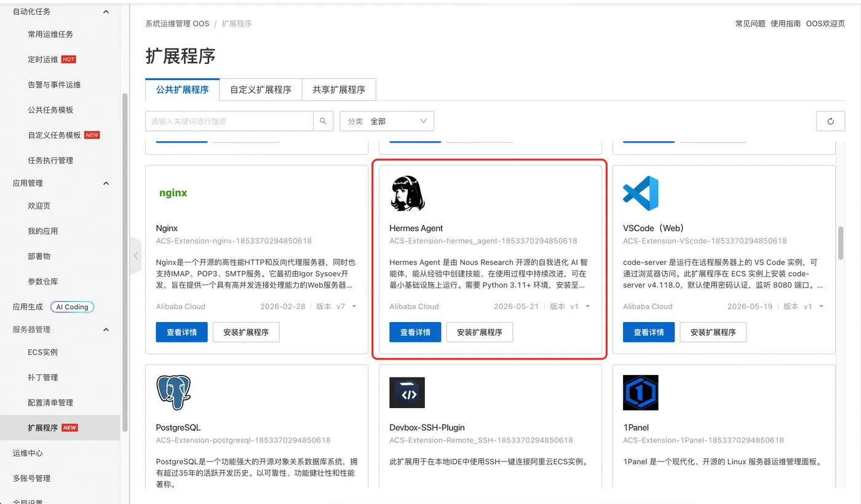Click the Nginx date 2026-02-28

[x=283, y=306]
